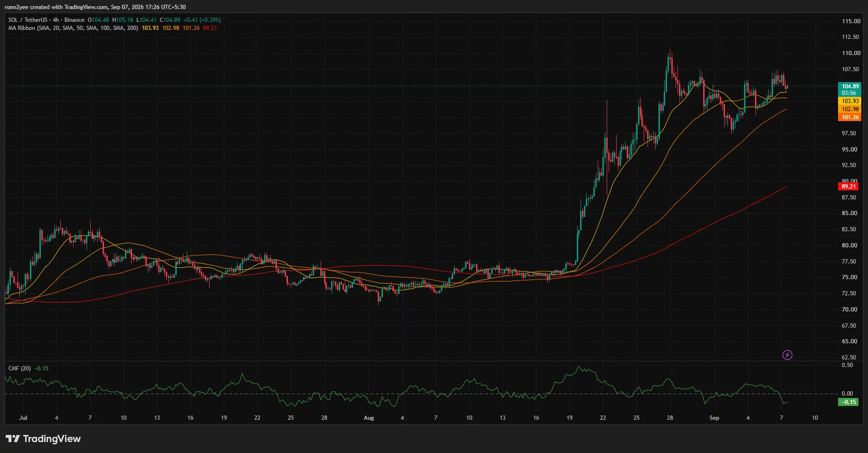Screen dimensions: 868x453
Task: Click the 110.00 price axis label
Action: [x=851, y=53]
